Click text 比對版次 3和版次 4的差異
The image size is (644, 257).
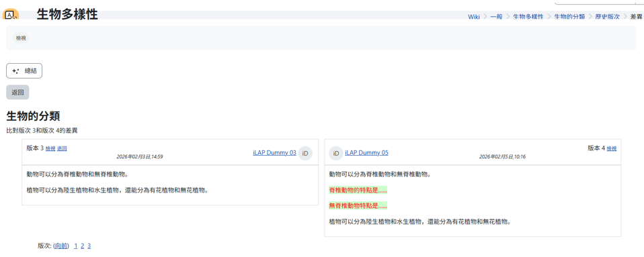[x=42, y=131]
